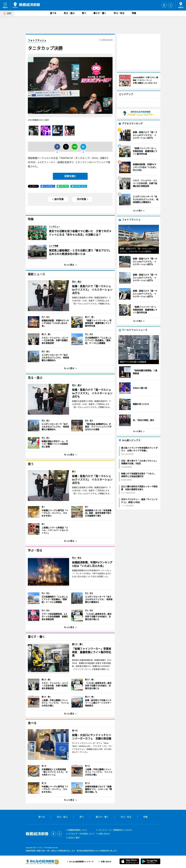Open the 富士急ハイランド countdown topic
The width and height of the screenshot is (186, 868).
click(139, 450)
